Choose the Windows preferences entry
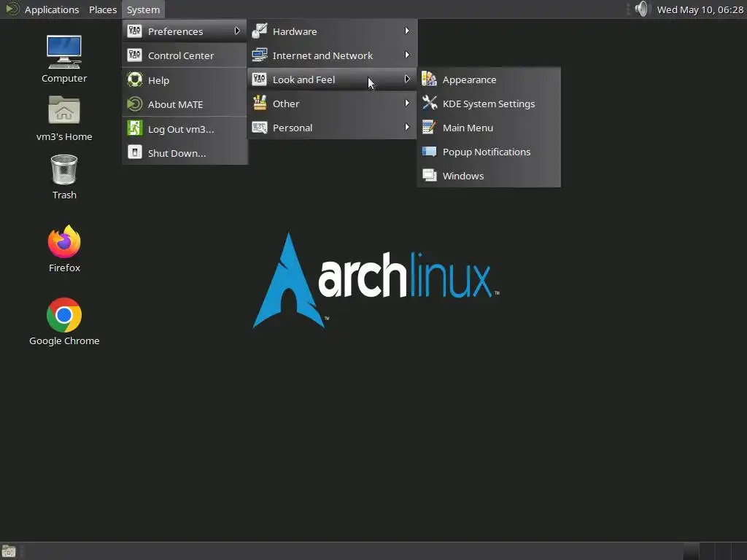The height and width of the screenshot is (560, 747). pyautogui.click(x=489, y=176)
